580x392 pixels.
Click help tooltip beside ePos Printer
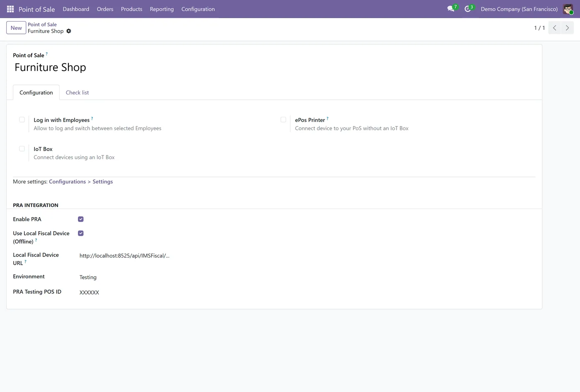point(327,119)
